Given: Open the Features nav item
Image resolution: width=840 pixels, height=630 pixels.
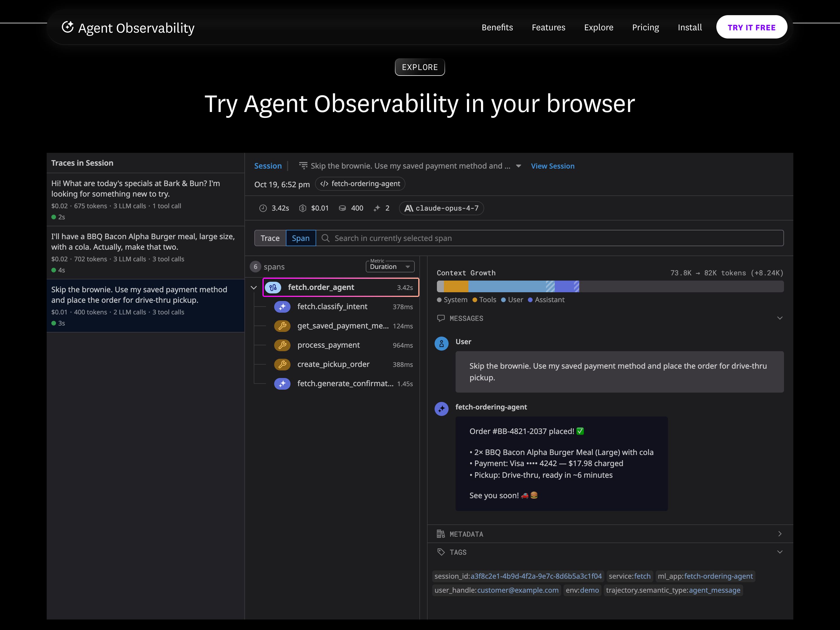Looking at the screenshot, I should click(548, 27).
